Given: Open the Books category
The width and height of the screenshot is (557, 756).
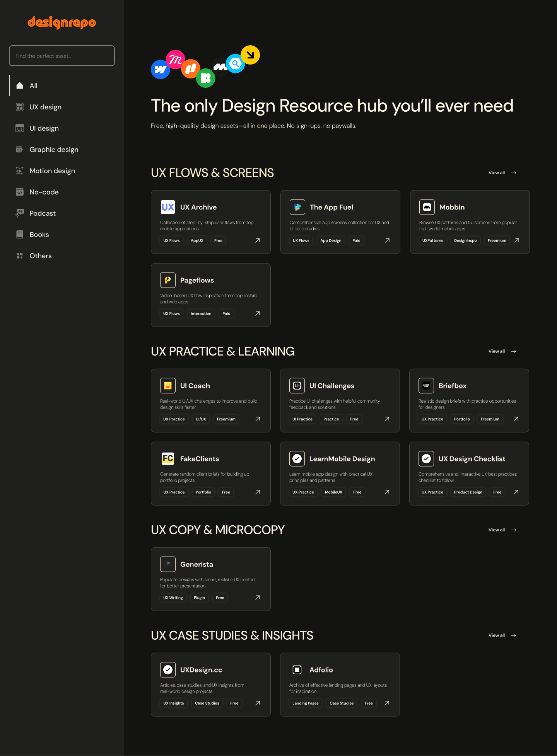Looking at the screenshot, I should [62, 235].
